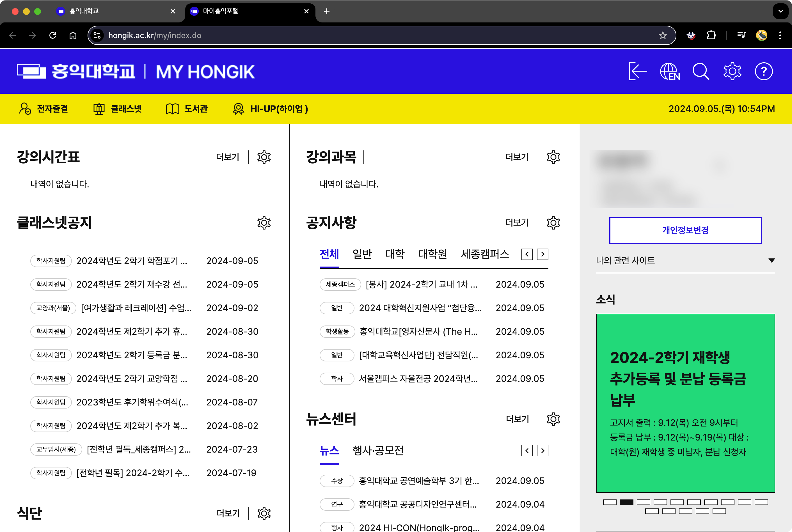Open the tab search chevron at top right
Screen dimensions: 792x532
click(780, 11)
